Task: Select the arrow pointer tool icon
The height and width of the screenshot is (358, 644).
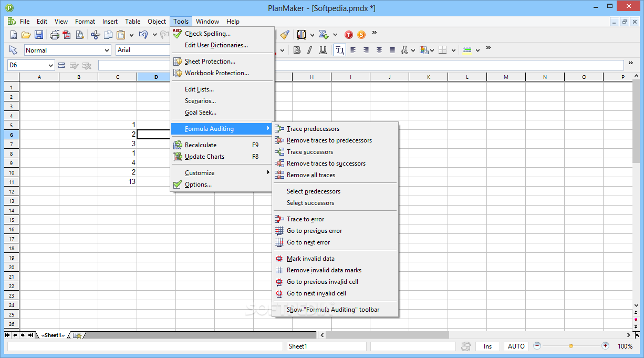Action: click(14, 50)
